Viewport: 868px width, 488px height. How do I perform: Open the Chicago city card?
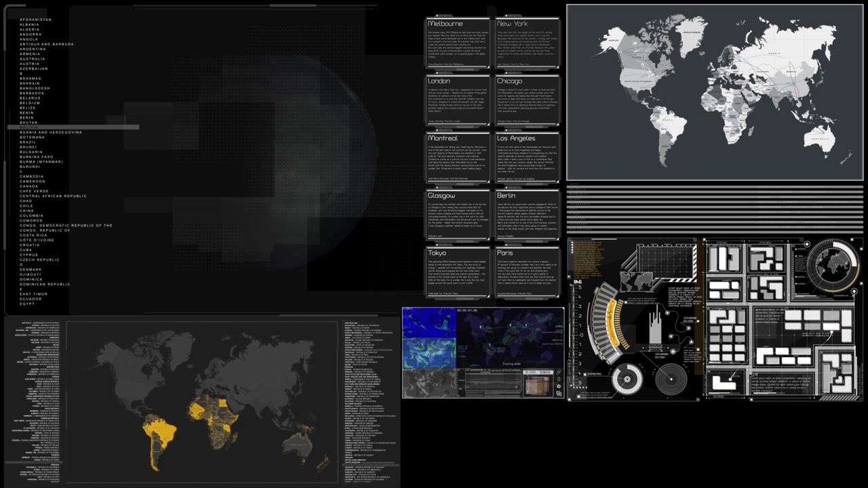(527, 100)
